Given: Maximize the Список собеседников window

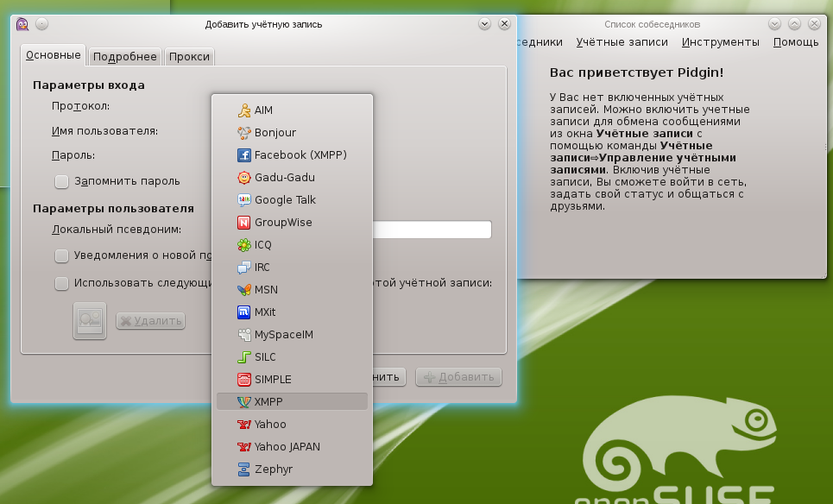Looking at the screenshot, I should pos(794,24).
